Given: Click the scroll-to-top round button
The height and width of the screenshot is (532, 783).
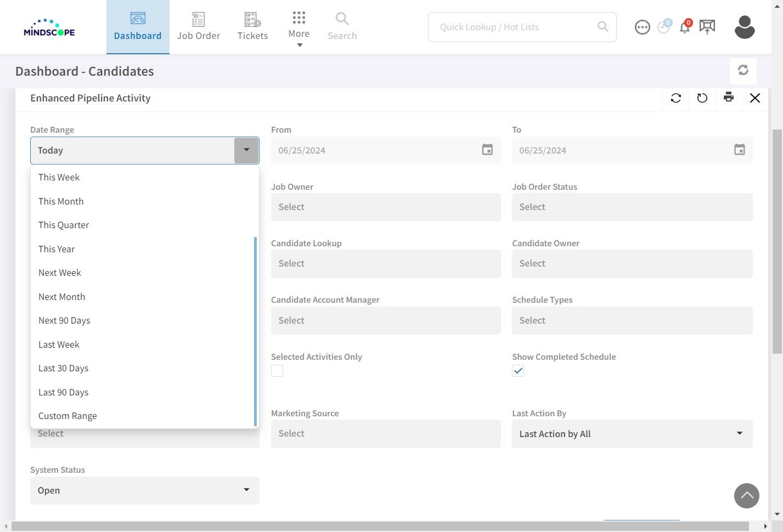Looking at the screenshot, I should 747,496.
